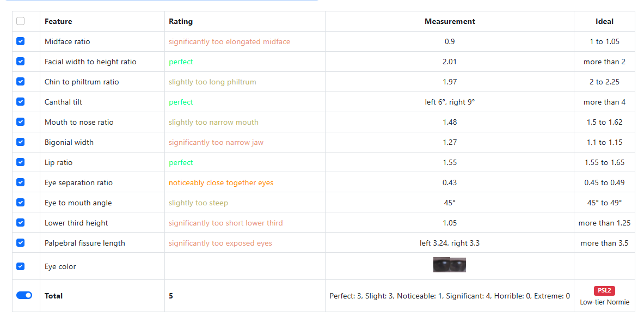644x317 pixels.
Task: Untick the Eye separation ratio checkbox
Action: click(20, 182)
